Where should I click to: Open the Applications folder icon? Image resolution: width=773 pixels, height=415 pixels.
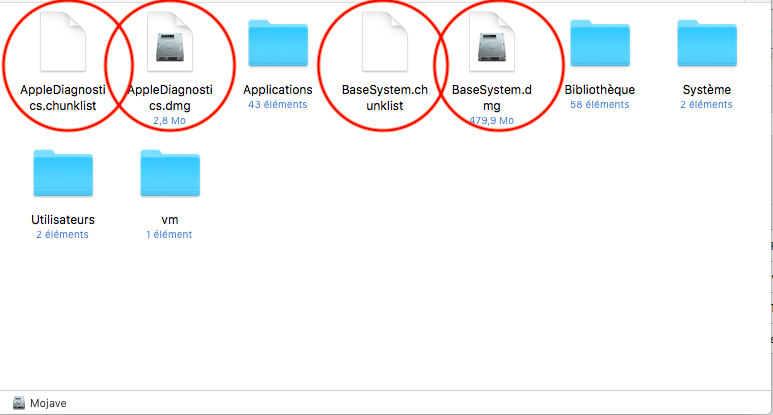pyautogui.click(x=278, y=43)
